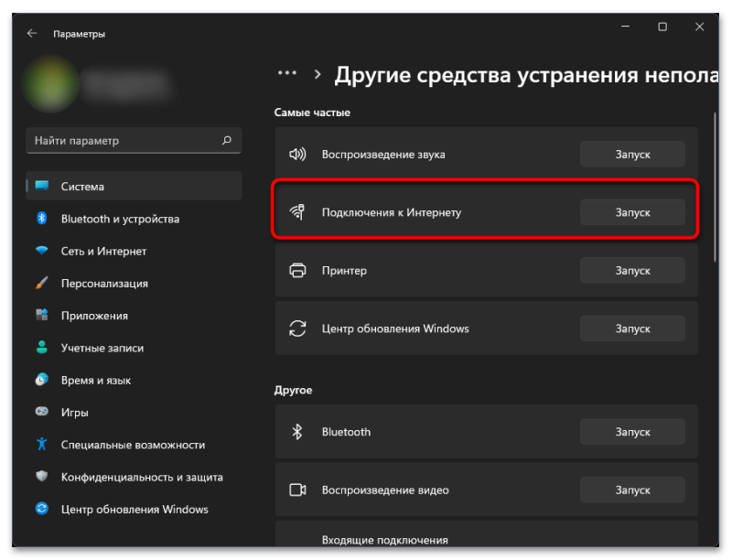Start the Воспроизведение видео troubleshooter
The height and width of the screenshot is (560, 732).
tap(632, 490)
